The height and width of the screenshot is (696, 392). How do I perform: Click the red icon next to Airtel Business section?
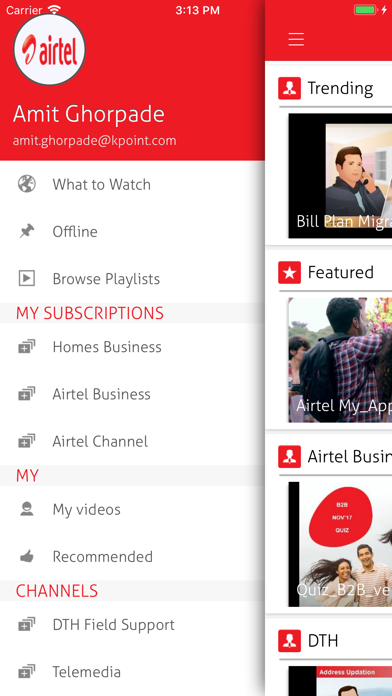pyautogui.click(x=289, y=456)
